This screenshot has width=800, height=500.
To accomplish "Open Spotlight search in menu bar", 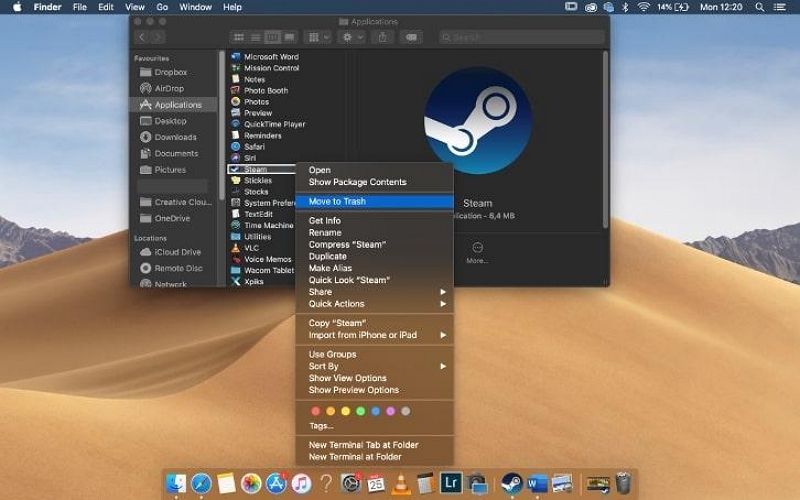I will pos(760,7).
